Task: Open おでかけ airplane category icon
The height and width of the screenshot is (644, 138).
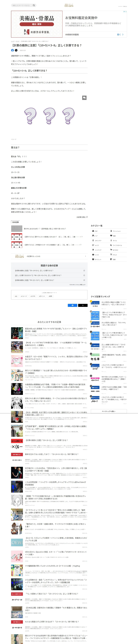Action: click(111, 250)
